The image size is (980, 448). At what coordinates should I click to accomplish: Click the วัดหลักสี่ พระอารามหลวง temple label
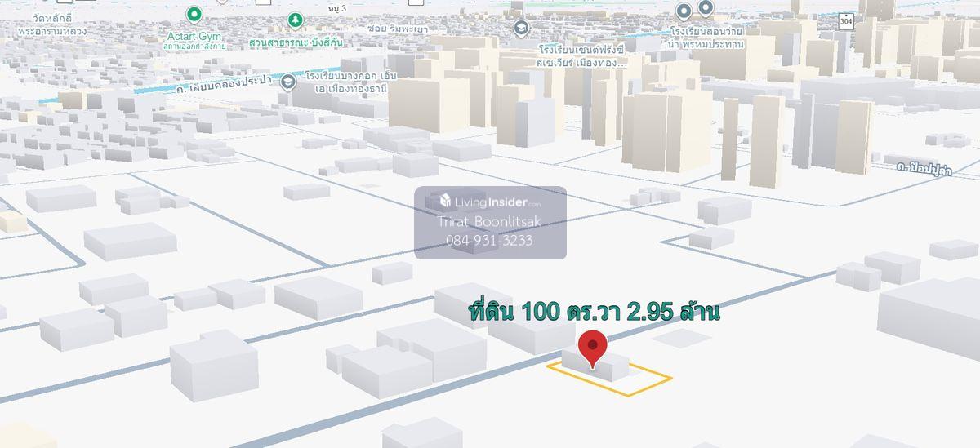52,25
